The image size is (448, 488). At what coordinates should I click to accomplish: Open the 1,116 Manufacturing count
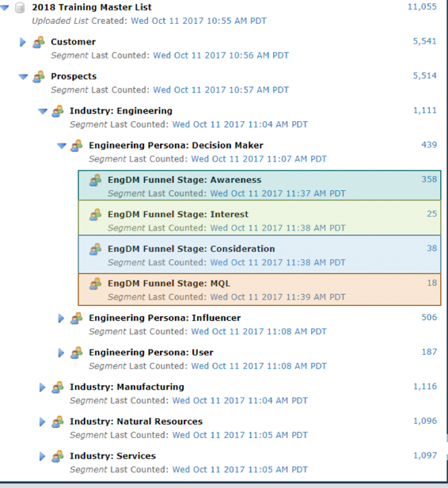point(425,387)
